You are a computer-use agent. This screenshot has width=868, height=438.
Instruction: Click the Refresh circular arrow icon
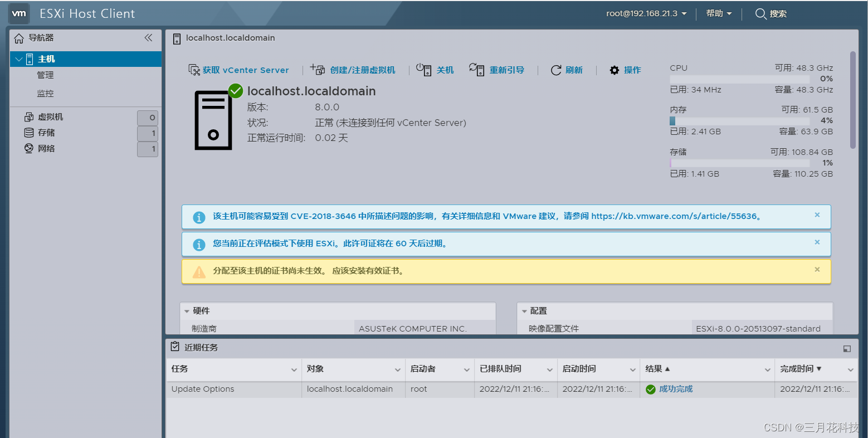pos(556,70)
